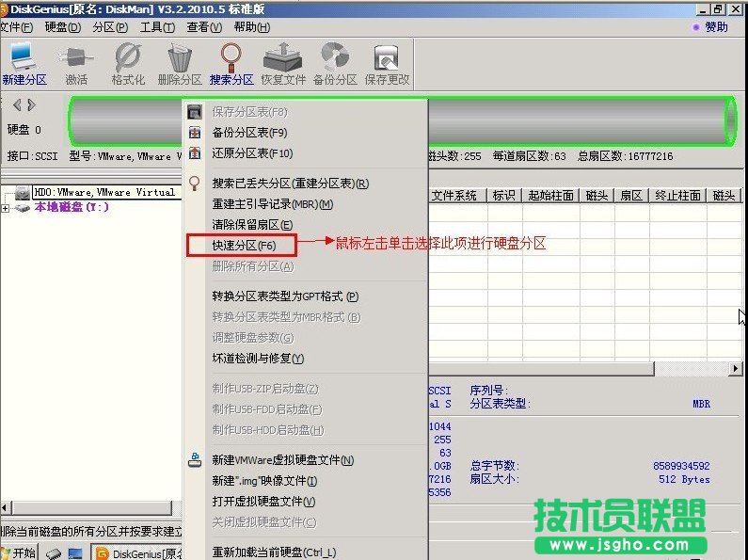748x560 pixels.
Task: Click the icon beside 新建VMWare虚拟硬盘文件
Action: (x=195, y=460)
